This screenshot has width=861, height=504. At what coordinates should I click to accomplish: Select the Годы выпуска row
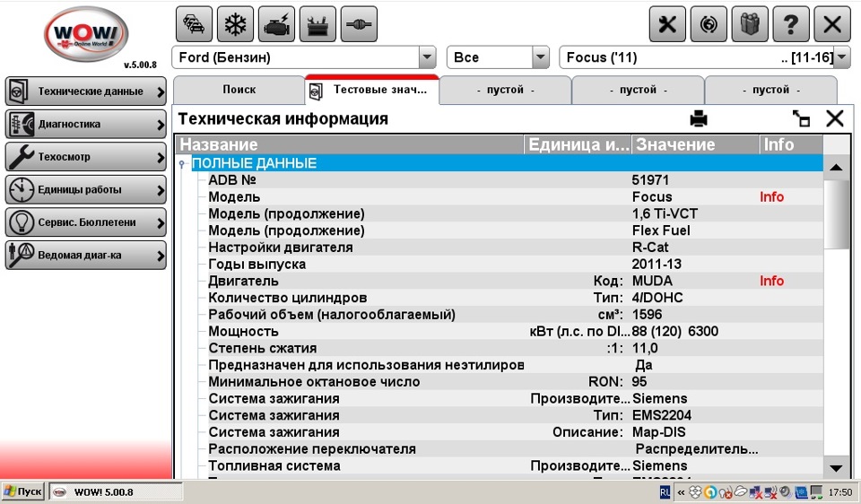tap(515, 264)
